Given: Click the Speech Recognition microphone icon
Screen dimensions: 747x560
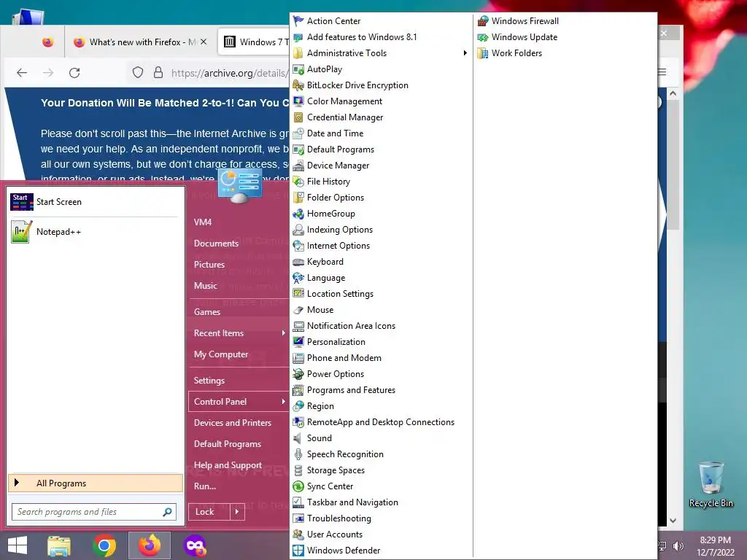Looking at the screenshot, I should (298, 454).
